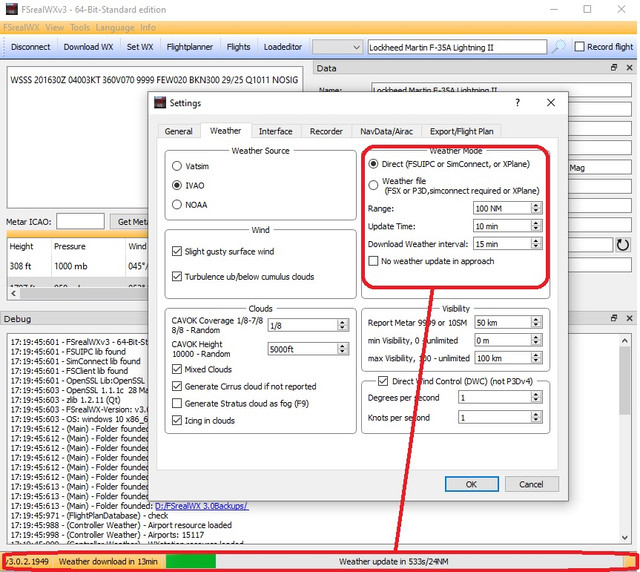Open the D:/FSrealWX 3.0Backups link
Image resolution: width=640 pixels, height=572 pixels.
(202, 506)
